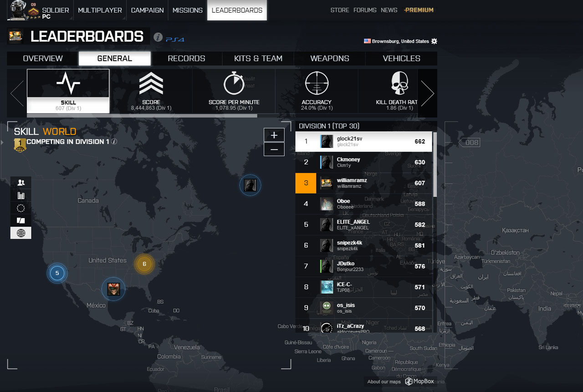Open gold map cluster marker labeled 6
This screenshot has width=583, height=392.
click(x=144, y=264)
